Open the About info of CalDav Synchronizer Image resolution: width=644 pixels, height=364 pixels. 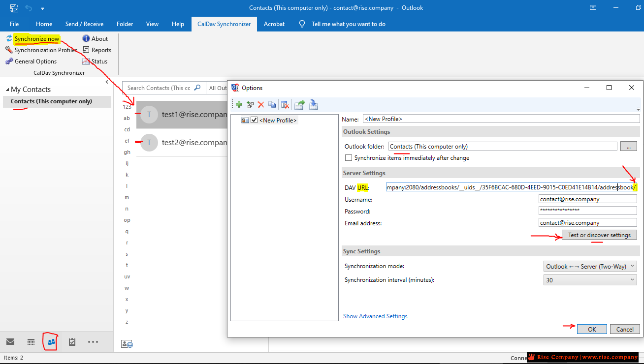tap(95, 39)
